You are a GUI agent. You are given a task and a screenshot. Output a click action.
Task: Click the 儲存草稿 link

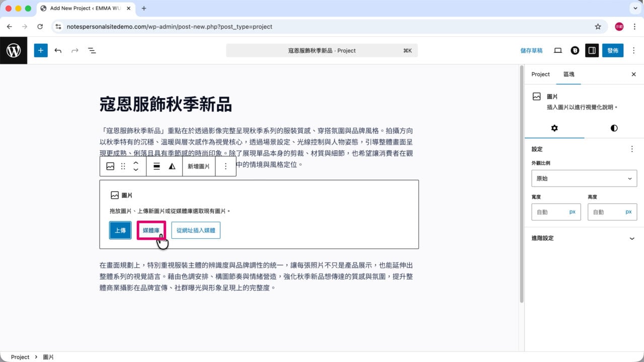(531, 50)
